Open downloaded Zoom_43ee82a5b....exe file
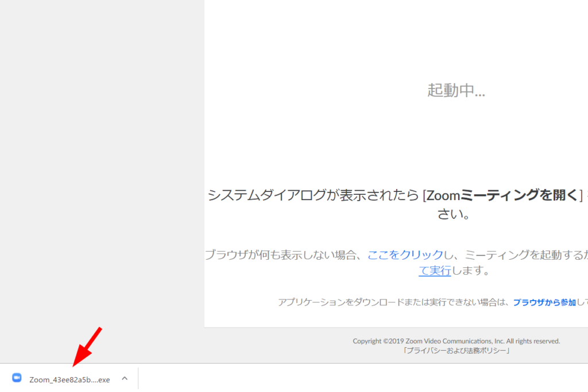Viewport: 588px width, 392px height. (69, 379)
